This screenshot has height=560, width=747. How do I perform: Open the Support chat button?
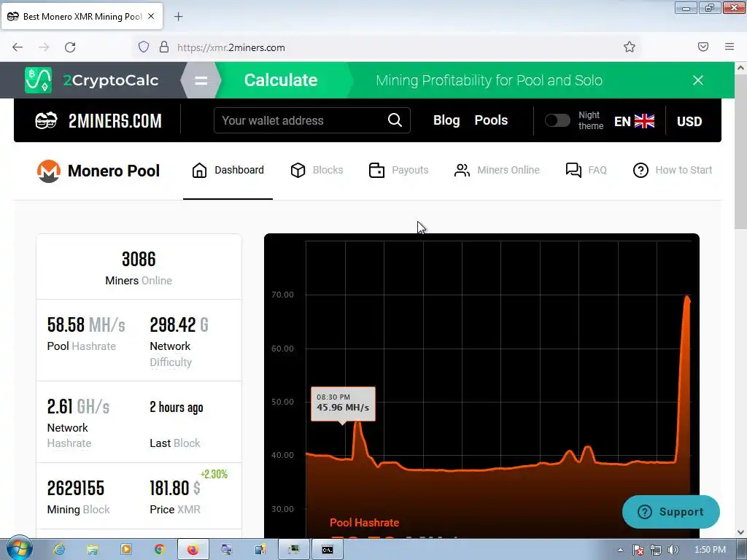(x=671, y=512)
